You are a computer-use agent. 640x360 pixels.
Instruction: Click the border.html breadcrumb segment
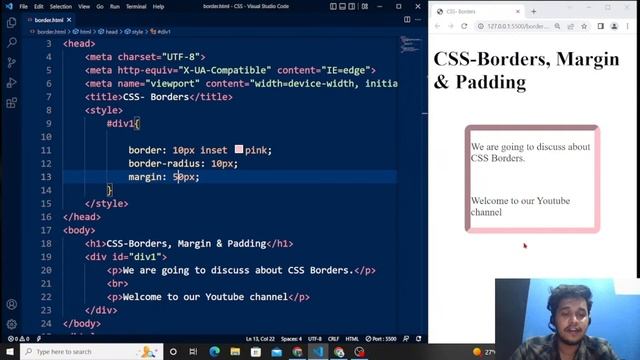(51, 31)
